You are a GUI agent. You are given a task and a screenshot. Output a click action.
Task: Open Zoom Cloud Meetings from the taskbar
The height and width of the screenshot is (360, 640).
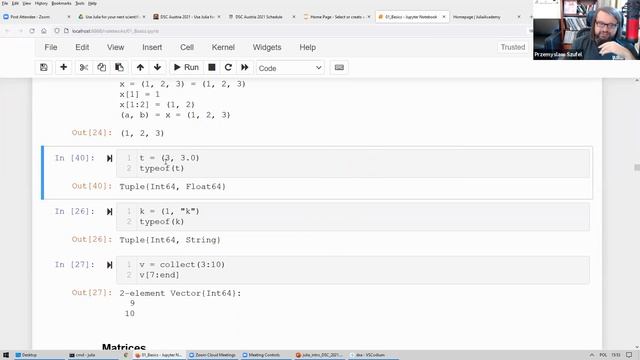pyautogui.click(x=212, y=355)
